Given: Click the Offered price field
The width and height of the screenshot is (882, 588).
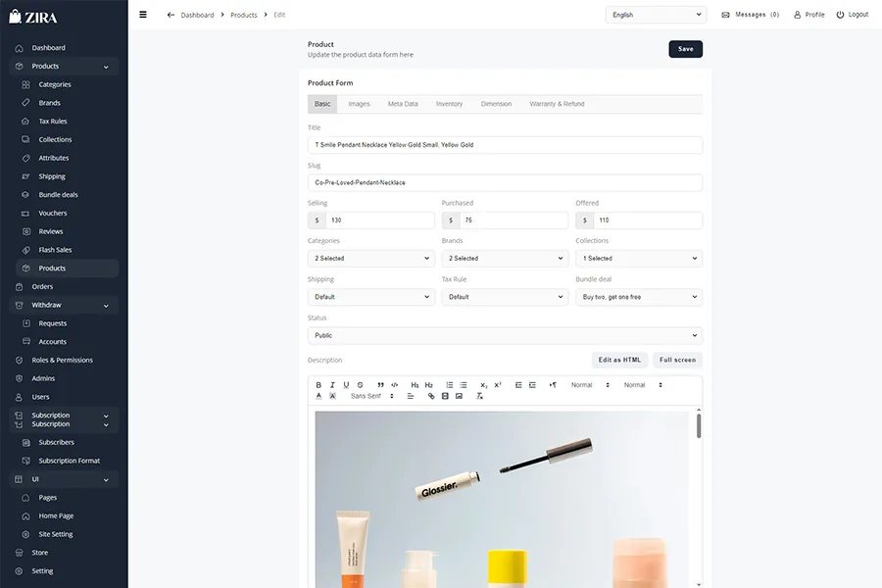Looking at the screenshot, I should (x=648, y=220).
